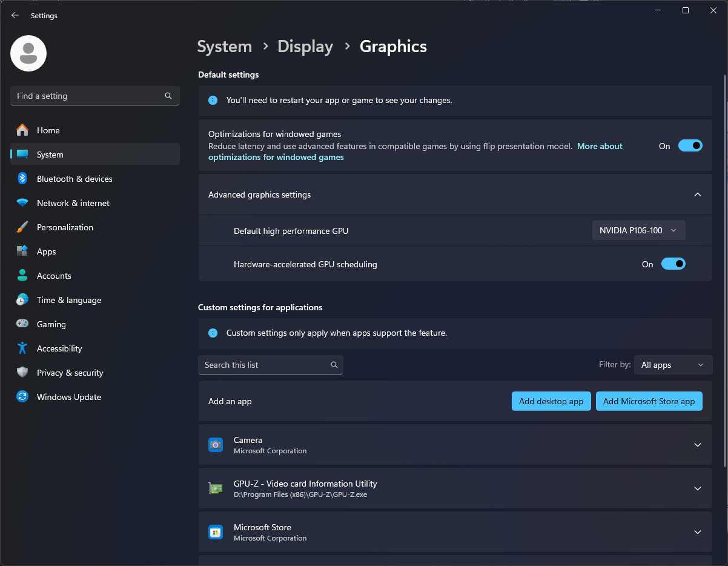The width and height of the screenshot is (728, 566).
Task: Click the Search this list field
Action: (x=265, y=365)
